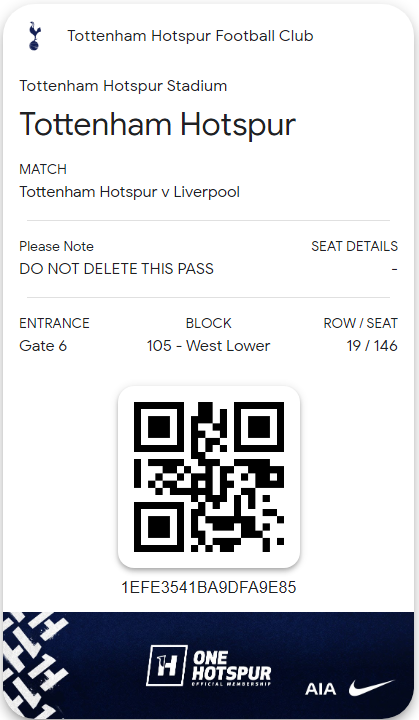Click the large Tottenham Hotspur title

pos(158,124)
